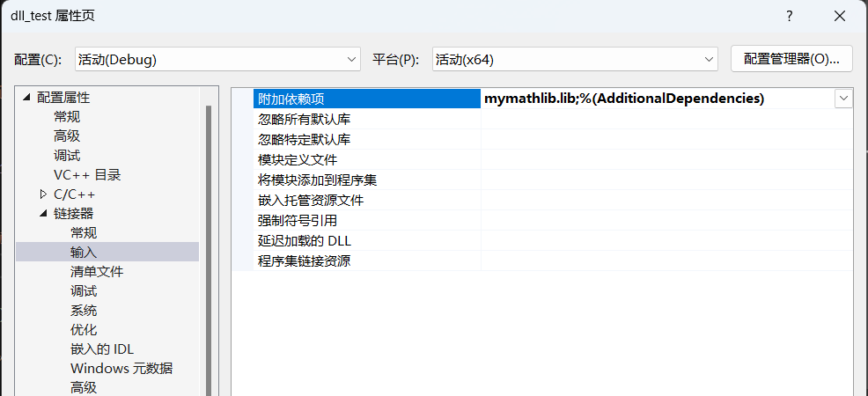Screen dimensions: 868x396
Task: Select the Windows 元数据 tree item
Action: (x=121, y=369)
